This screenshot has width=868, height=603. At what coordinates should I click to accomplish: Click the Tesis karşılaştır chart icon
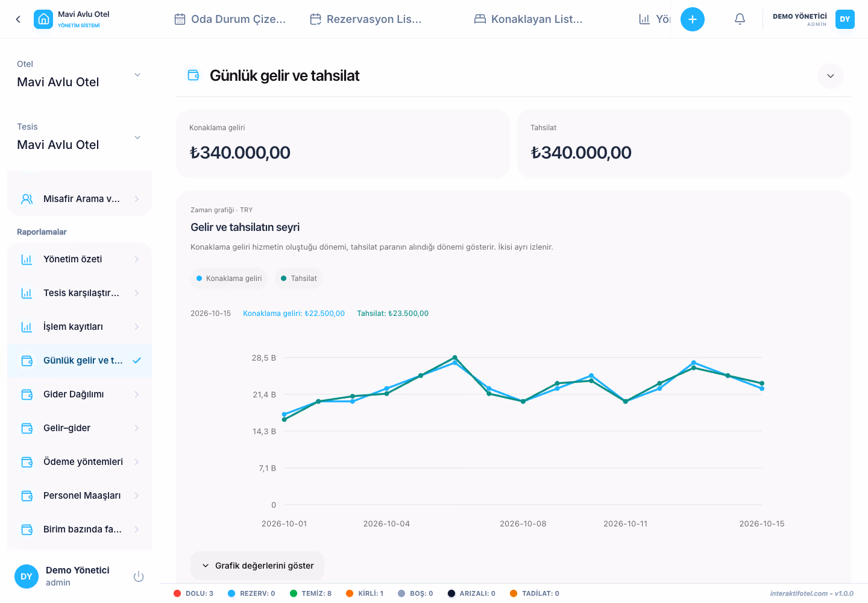27,293
